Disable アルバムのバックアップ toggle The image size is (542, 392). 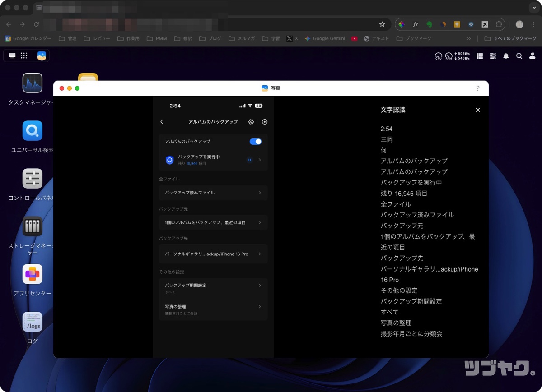tap(255, 141)
